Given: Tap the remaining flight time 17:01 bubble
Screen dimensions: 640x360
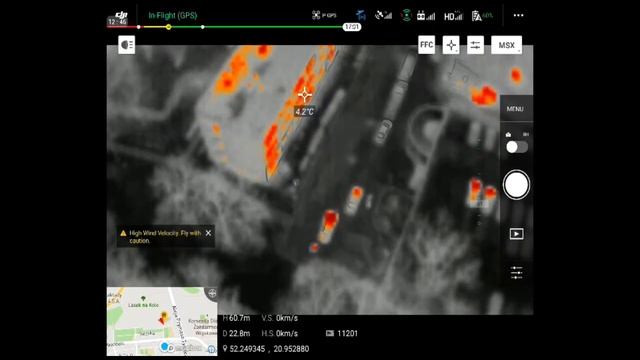Looking at the screenshot, I should tap(352, 27).
